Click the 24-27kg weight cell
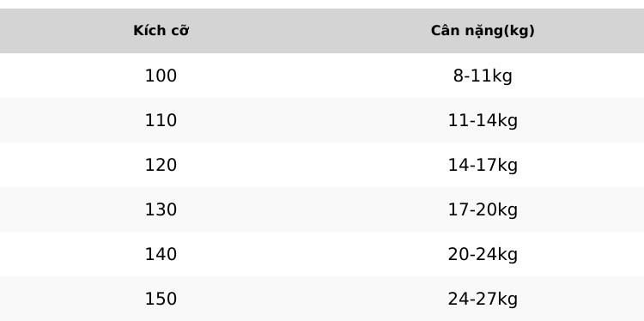Image resolution: width=644 pixels, height=321 pixels. 483,299
